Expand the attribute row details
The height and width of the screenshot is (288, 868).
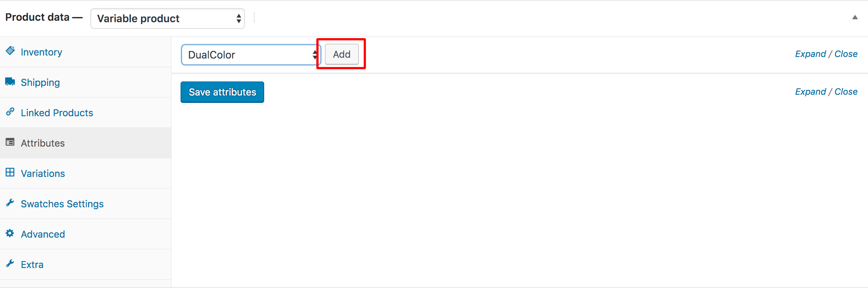click(x=810, y=54)
